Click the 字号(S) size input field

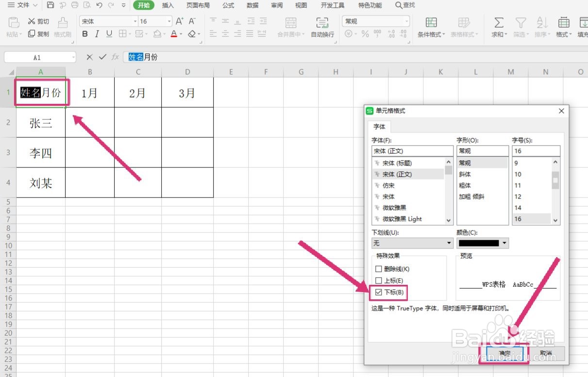536,151
